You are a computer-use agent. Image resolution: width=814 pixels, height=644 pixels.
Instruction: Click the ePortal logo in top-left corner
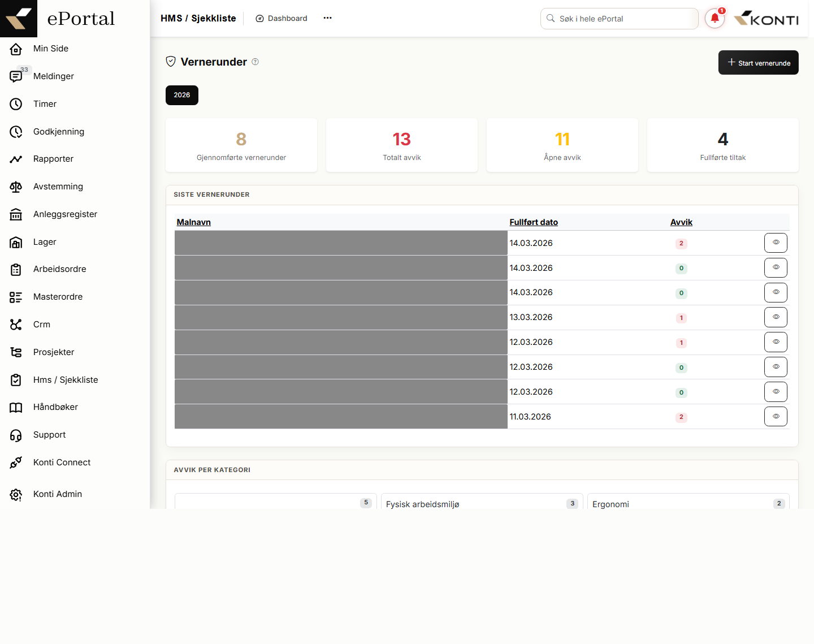click(x=19, y=19)
